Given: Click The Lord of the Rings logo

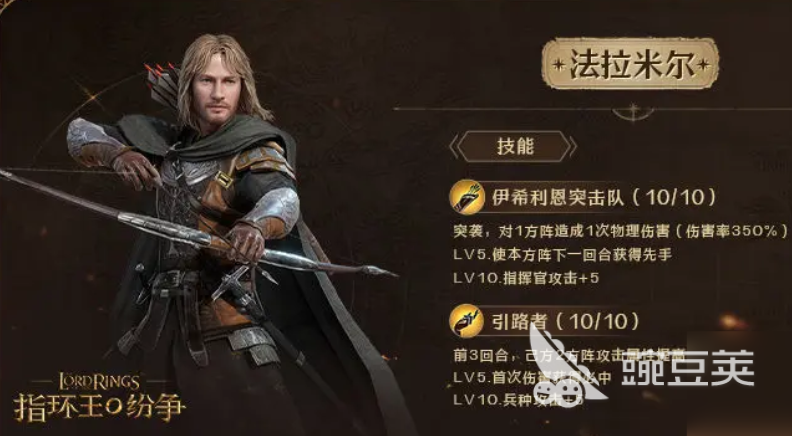Looking at the screenshot, I should click(x=98, y=382).
